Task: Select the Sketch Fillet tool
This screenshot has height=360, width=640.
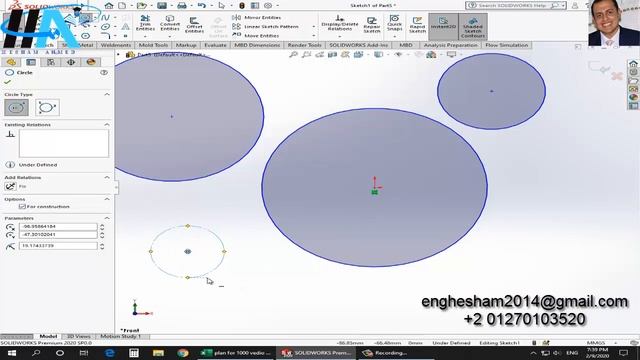Action: pos(105,36)
